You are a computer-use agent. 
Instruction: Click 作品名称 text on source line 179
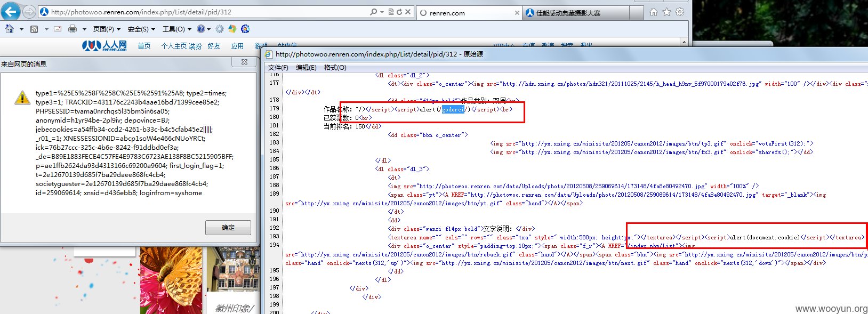[x=337, y=109]
